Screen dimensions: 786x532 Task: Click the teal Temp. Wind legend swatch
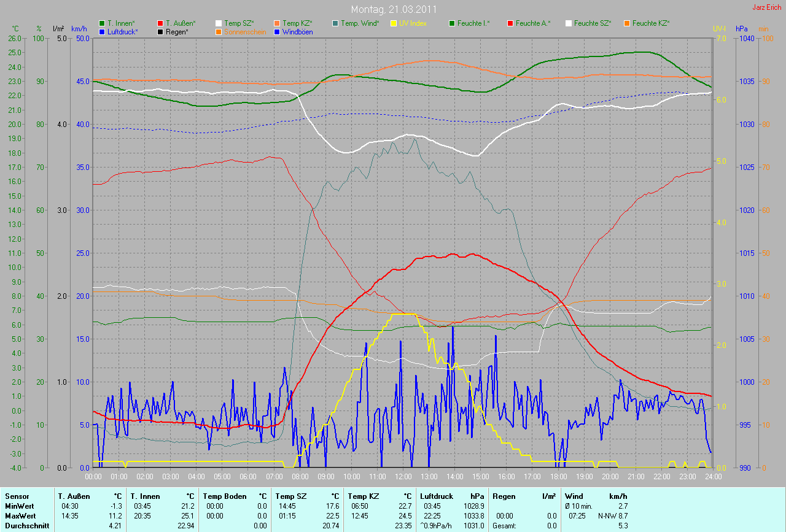335,23
